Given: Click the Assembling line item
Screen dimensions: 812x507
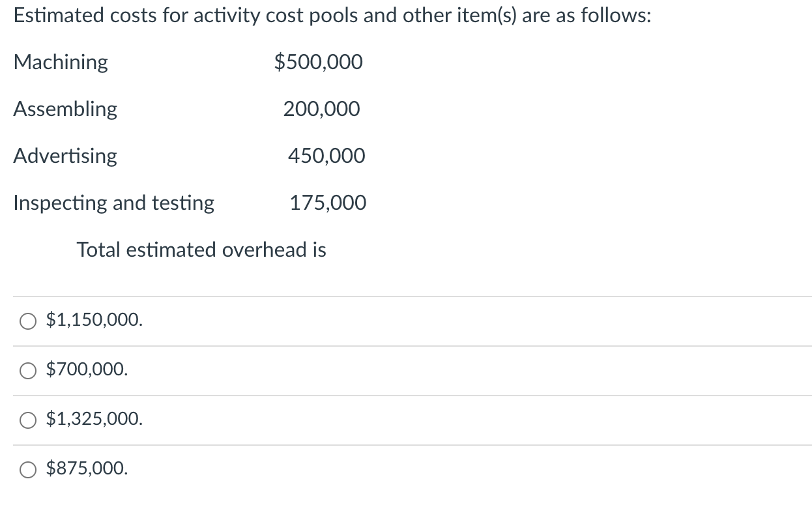Looking at the screenshot, I should coord(65,109).
